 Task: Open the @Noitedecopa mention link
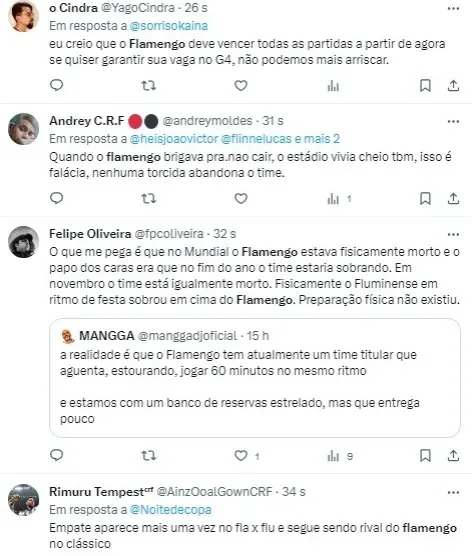point(171,510)
